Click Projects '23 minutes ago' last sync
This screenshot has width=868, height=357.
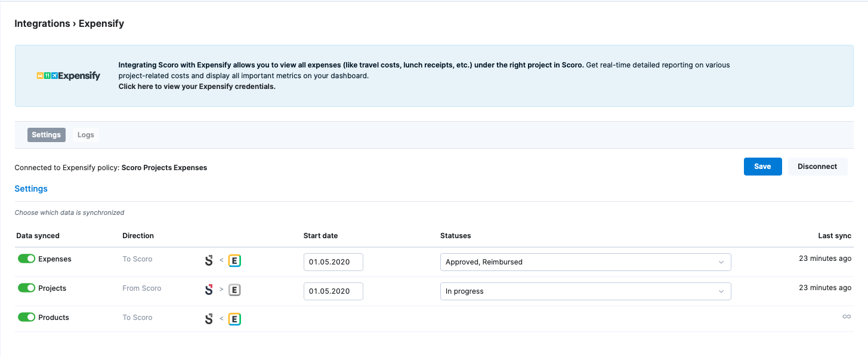point(825,288)
